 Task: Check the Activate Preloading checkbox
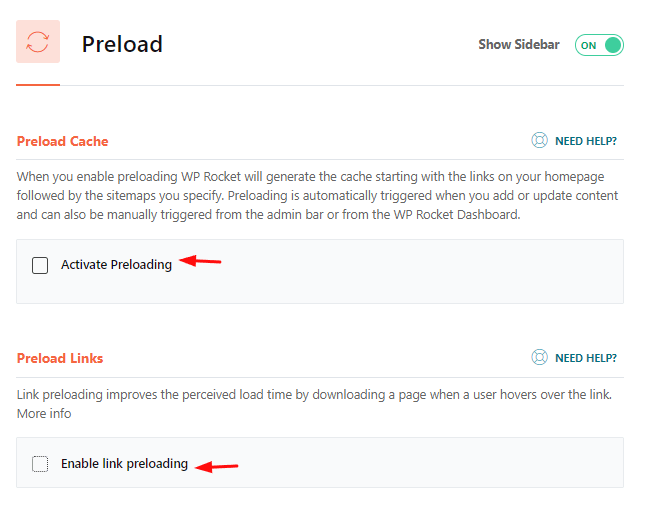pyautogui.click(x=40, y=265)
